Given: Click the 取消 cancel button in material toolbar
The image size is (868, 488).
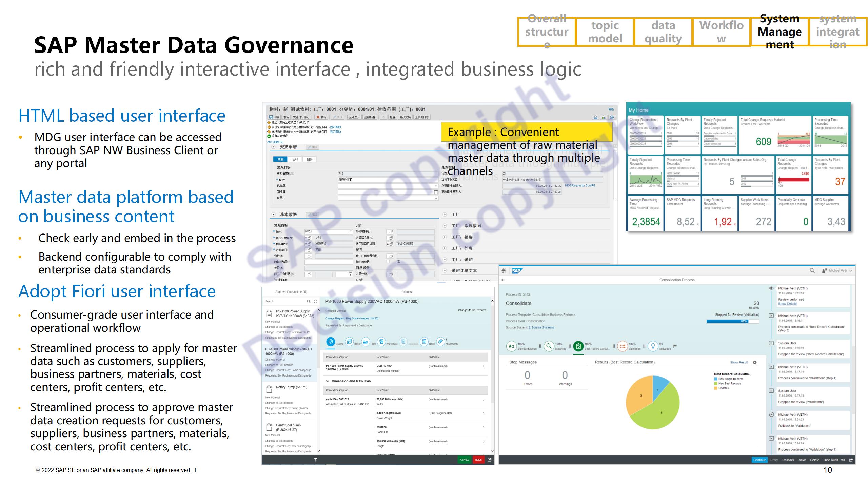Looking at the screenshot, I should click(x=321, y=117).
